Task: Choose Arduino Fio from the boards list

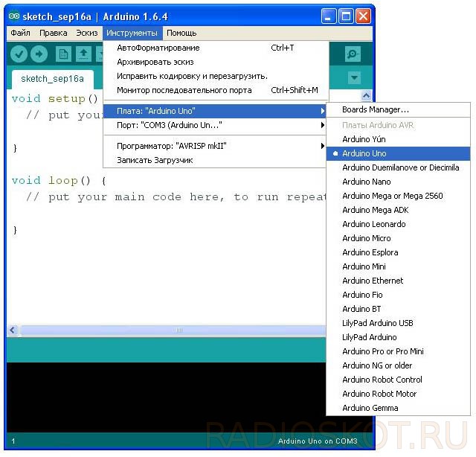Action: (398, 295)
